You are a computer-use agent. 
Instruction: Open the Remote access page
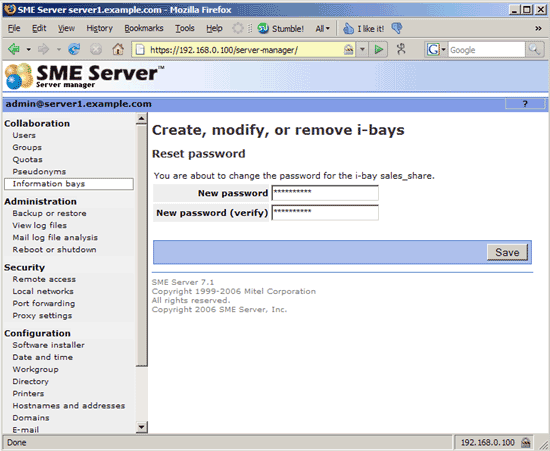pyautogui.click(x=44, y=279)
